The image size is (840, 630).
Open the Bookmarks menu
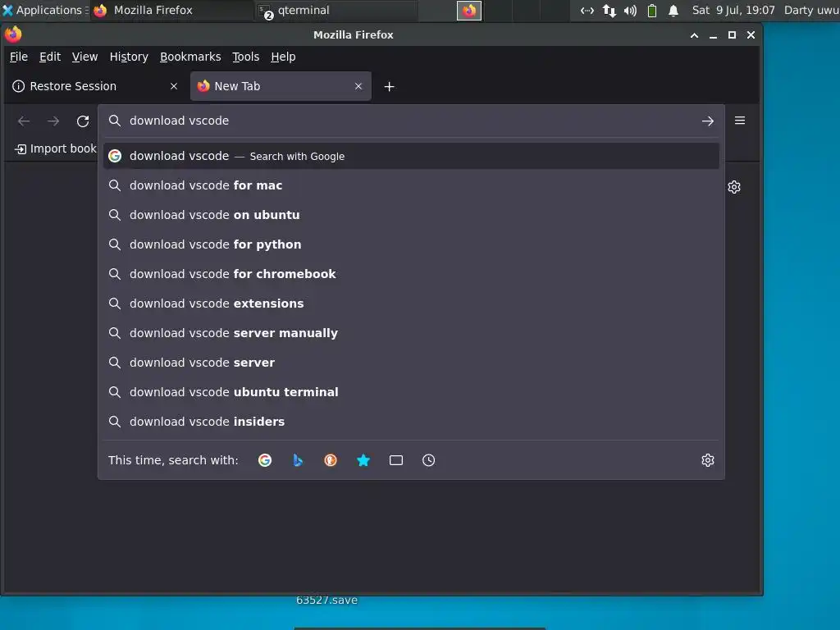click(x=190, y=57)
